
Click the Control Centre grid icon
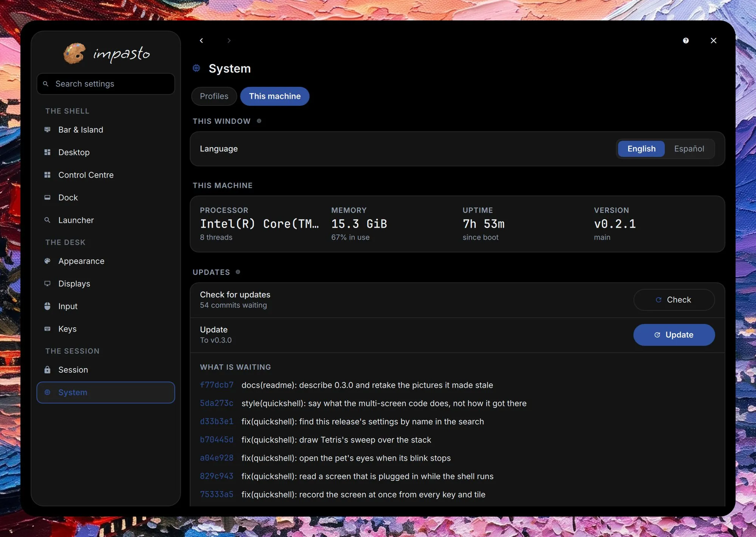pos(47,175)
